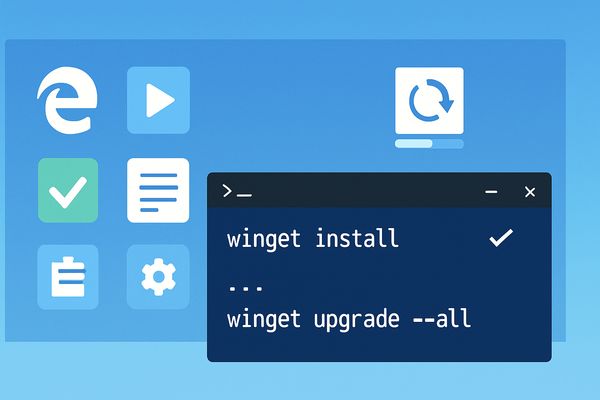Launch the play button media tile

[158, 100]
